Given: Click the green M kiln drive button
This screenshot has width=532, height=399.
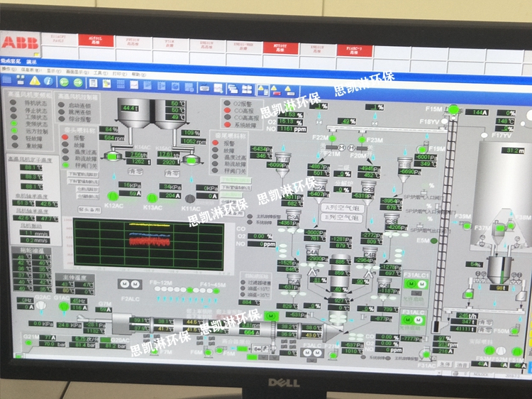Looking at the screenshot, I should (x=271, y=316).
